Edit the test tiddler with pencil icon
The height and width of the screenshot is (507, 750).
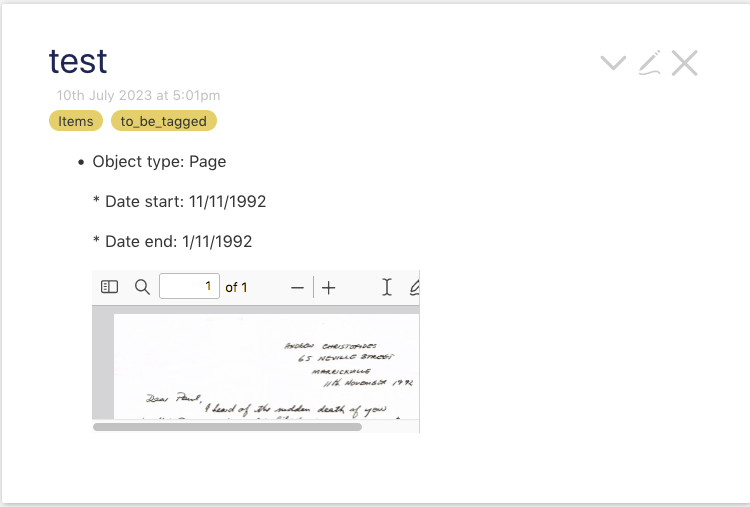click(x=650, y=63)
